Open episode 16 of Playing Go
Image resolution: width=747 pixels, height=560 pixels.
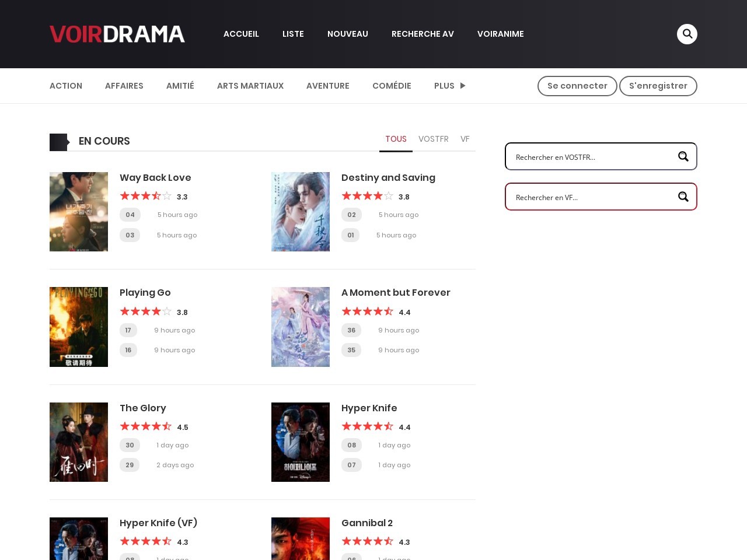[x=128, y=350]
